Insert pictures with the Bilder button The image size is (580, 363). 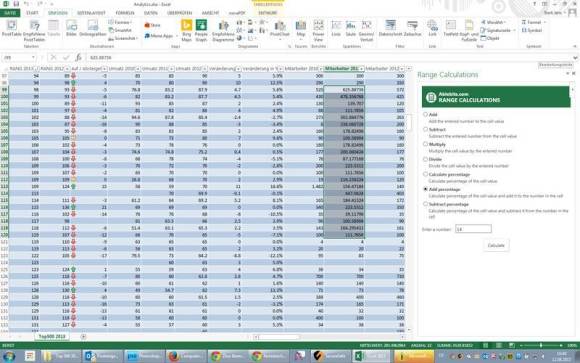[71, 29]
